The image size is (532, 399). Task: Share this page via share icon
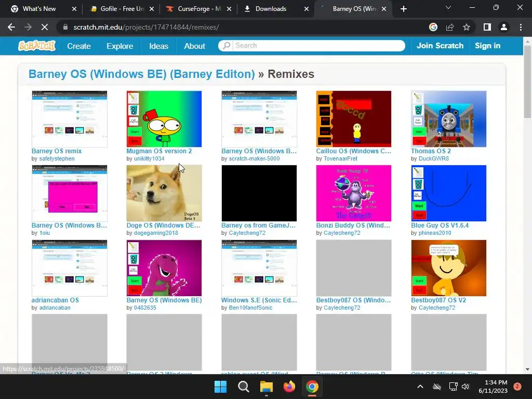point(450,27)
